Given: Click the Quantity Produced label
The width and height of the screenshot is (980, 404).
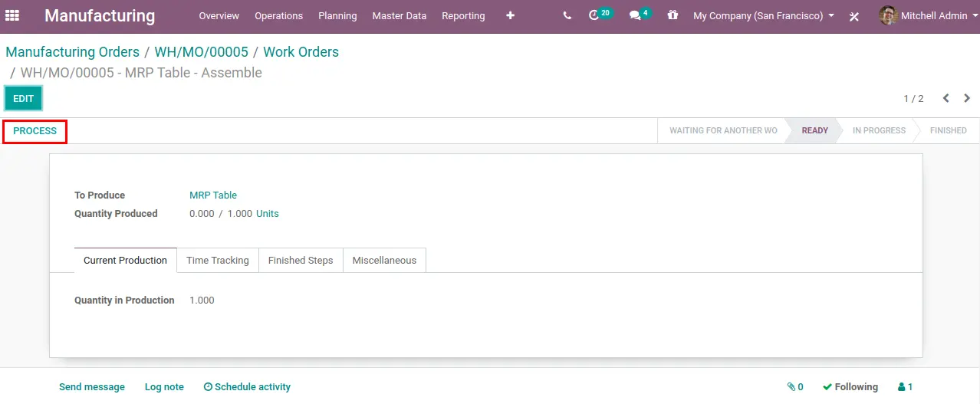Looking at the screenshot, I should point(116,214).
